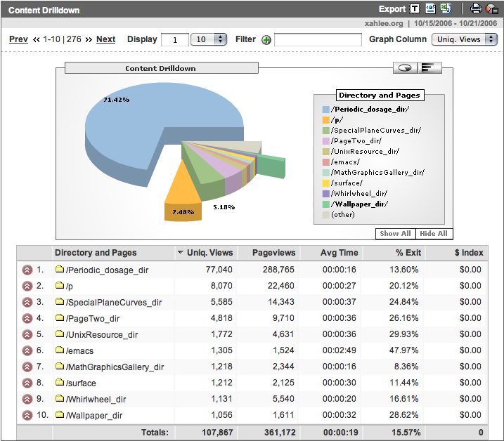Viewport: 504px width, 441px height.
Task: Go to Next page of results
Action: (105, 39)
